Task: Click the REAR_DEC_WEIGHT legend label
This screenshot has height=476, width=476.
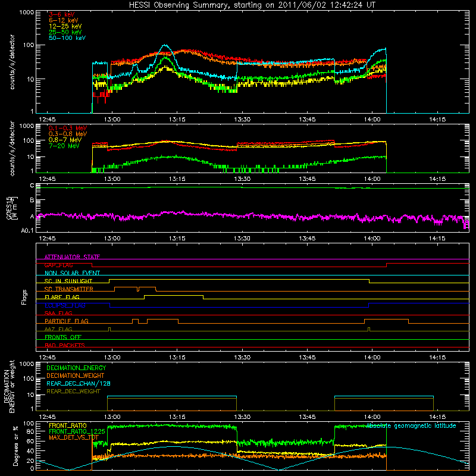Action: coord(73,392)
